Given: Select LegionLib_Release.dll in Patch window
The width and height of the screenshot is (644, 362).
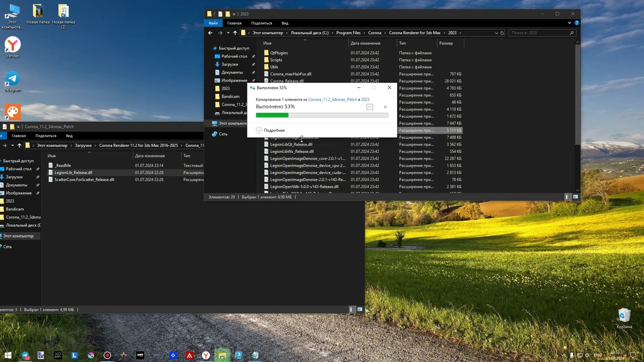Looking at the screenshot, I should (x=73, y=172).
